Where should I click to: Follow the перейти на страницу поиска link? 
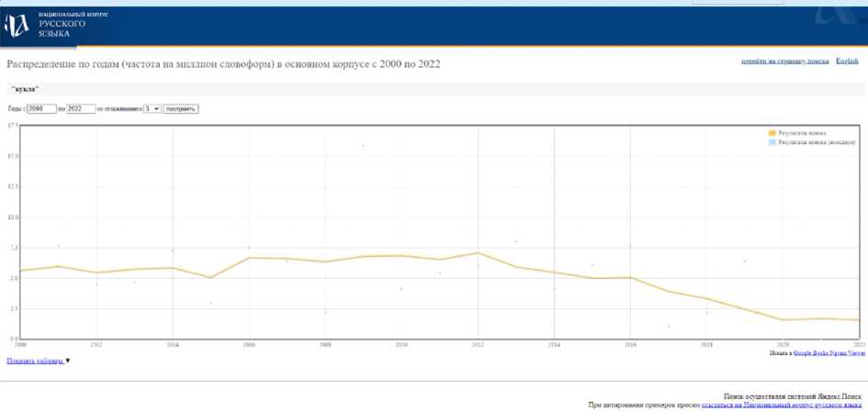[784, 61]
